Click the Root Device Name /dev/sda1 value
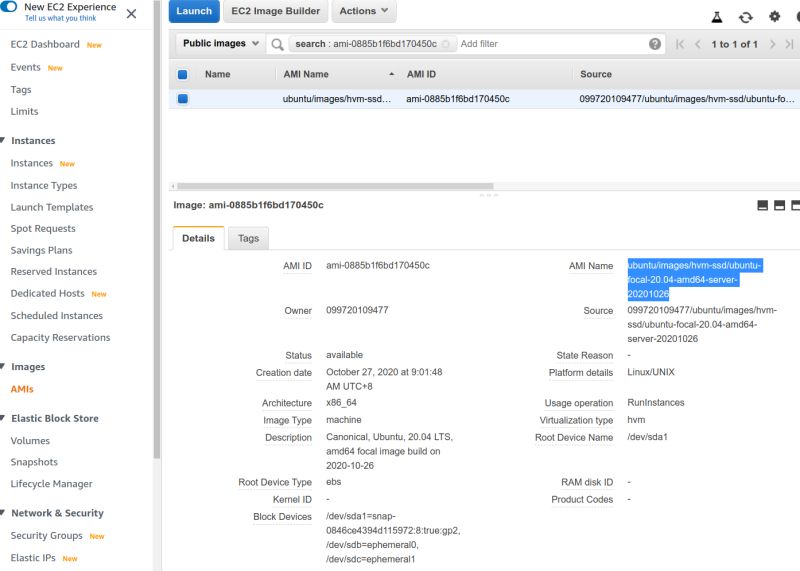Image resolution: width=800 pixels, height=571 pixels. click(647, 437)
